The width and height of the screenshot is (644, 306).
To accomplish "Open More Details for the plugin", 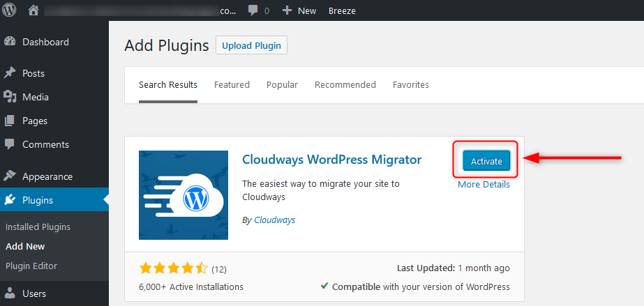I will (484, 185).
